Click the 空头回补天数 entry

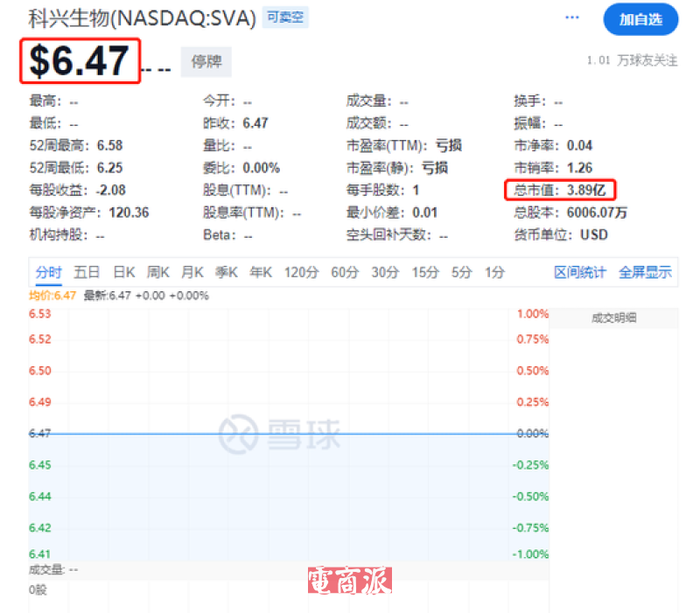(397, 234)
